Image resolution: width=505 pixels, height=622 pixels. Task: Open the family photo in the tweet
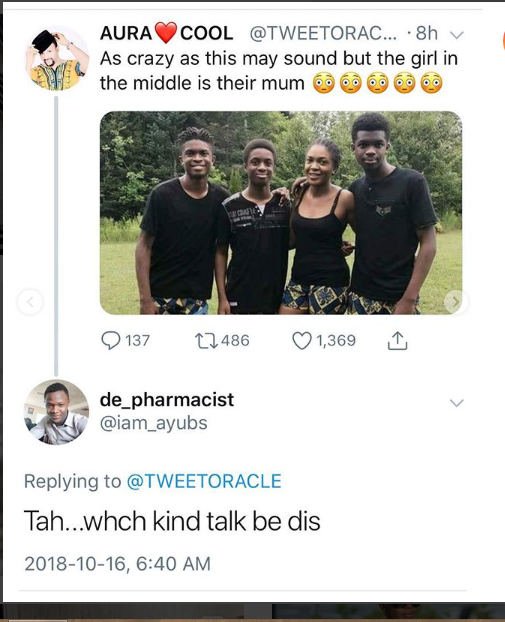point(281,213)
